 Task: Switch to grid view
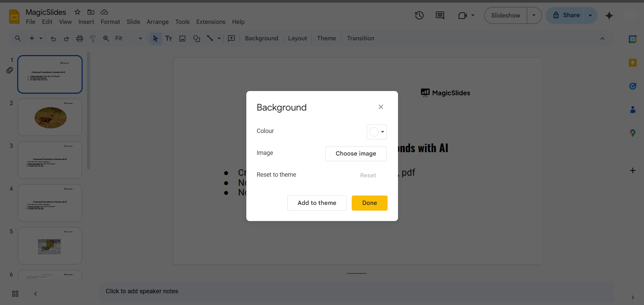(x=15, y=294)
